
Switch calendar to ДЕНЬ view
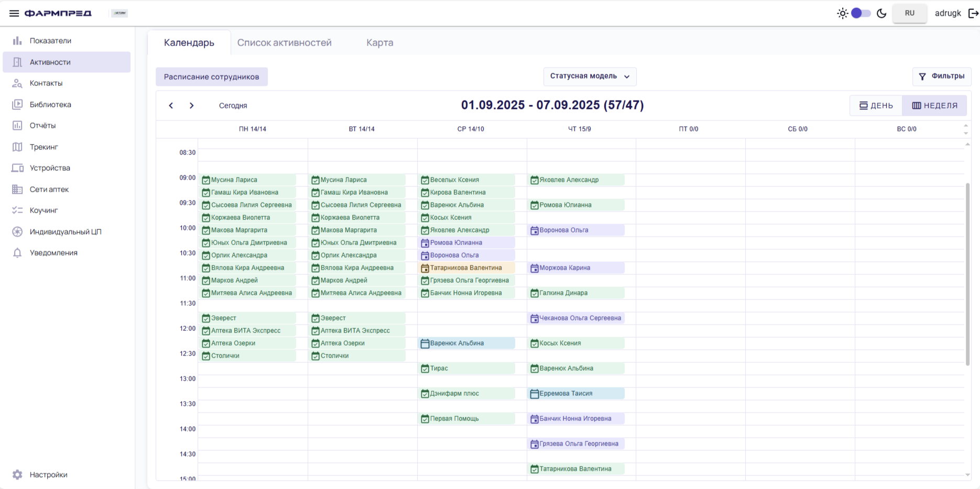click(x=876, y=106)
